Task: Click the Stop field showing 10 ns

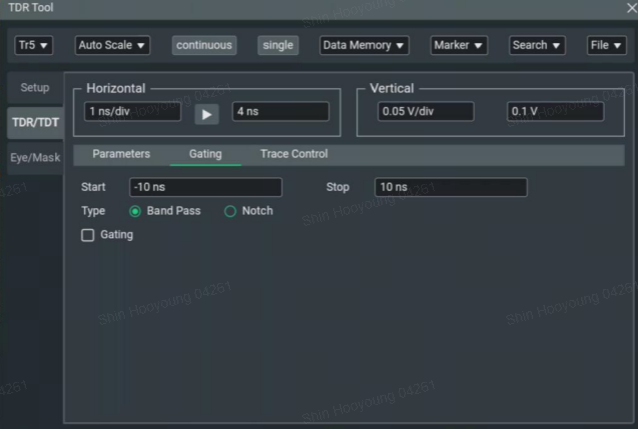Action: coord(451,187)
